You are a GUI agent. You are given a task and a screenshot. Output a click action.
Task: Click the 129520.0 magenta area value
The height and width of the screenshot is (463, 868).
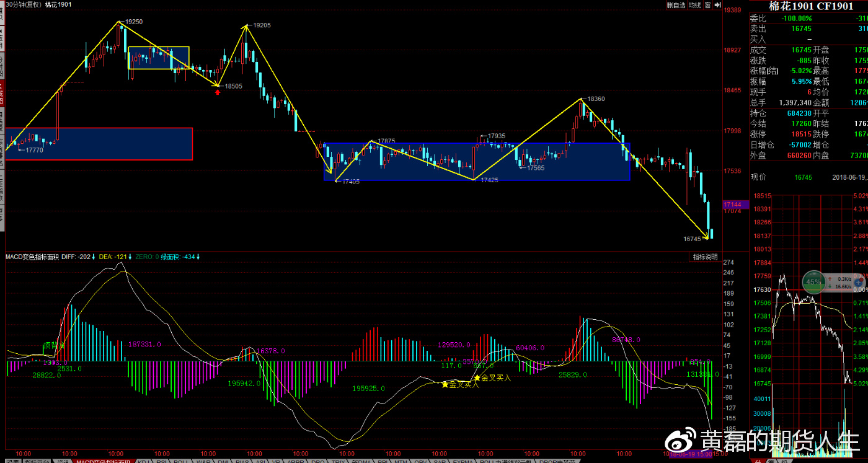(454, 345)
